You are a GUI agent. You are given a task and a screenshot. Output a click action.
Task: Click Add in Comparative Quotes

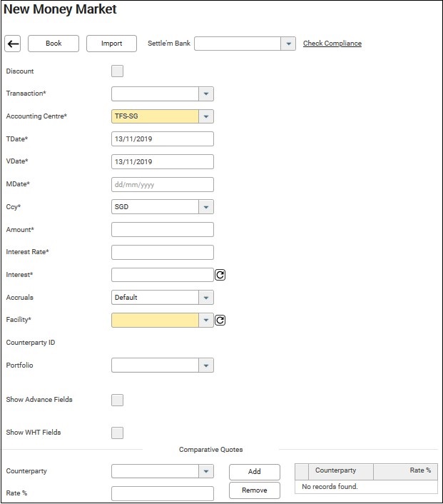[x=254, y=472]
